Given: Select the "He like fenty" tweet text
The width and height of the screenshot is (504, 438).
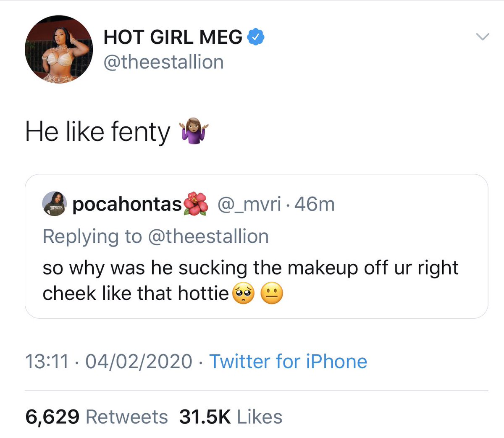Looking at the screenshot, I should [97, 132].
